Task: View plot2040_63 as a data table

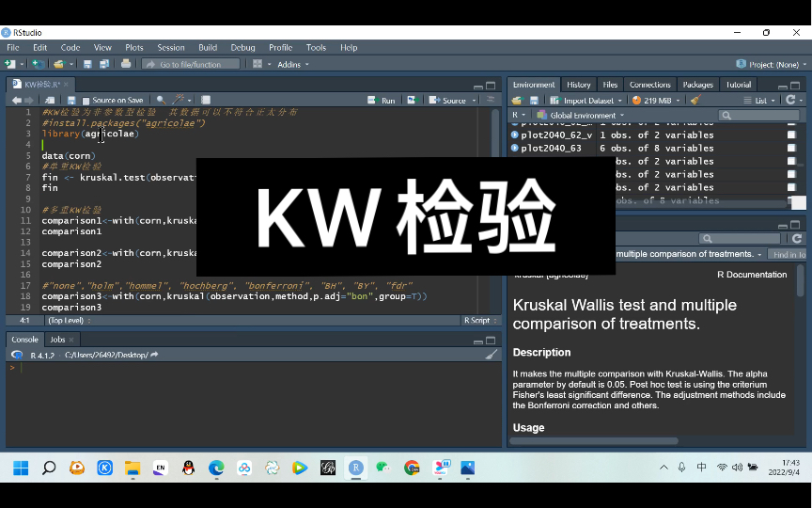Action: (791, 148)
